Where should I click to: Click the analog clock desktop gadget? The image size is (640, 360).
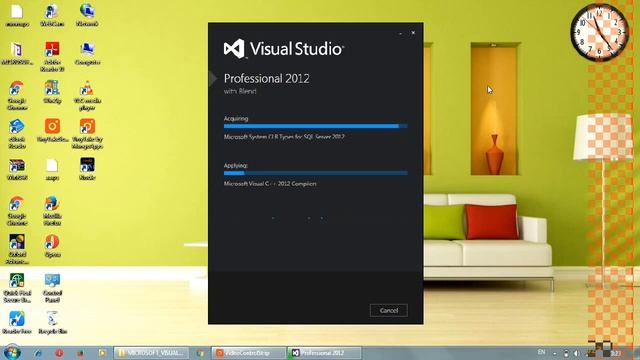(599, 33)
